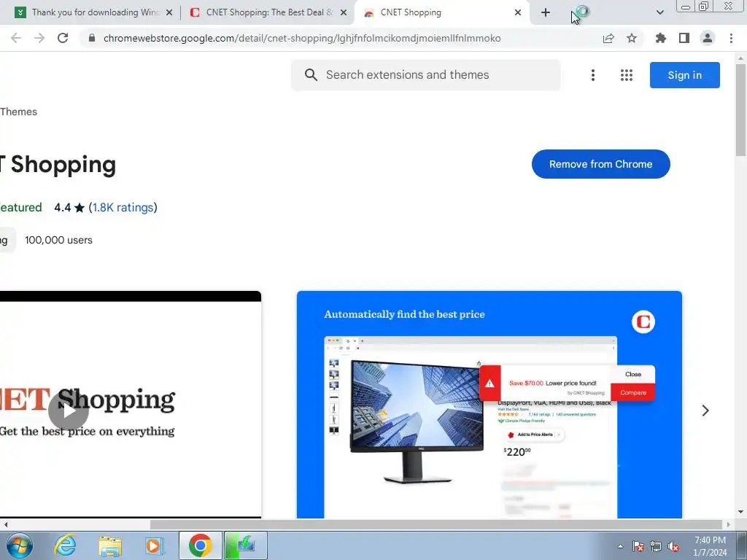747x560 pixels.
Task: Click the vertical scrollbar thumb
Action: (x=740, y=109)
